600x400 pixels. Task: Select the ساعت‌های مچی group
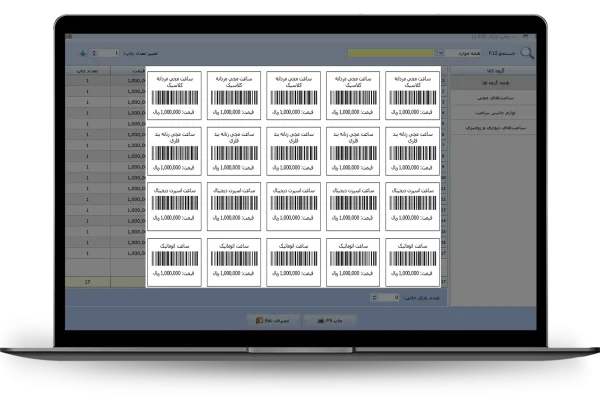point(494,98)
